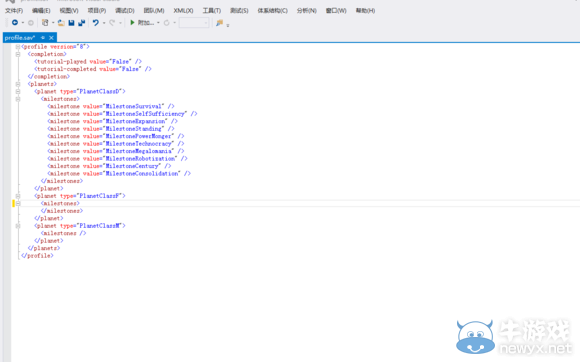The height and width of the screenshot is (362, 580).
Task: Open the Navigate Backward history dropdown arrow
Action: [x=23, y=23]
